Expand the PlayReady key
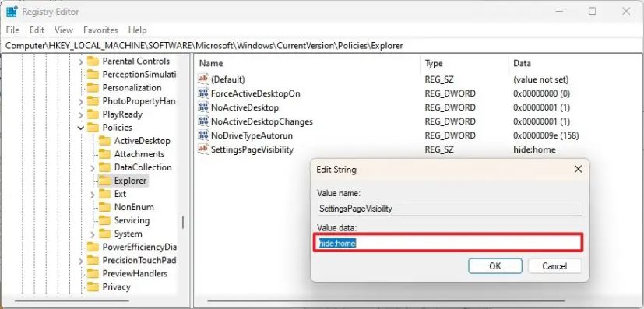The image size is (644, 309). (80, 115)
